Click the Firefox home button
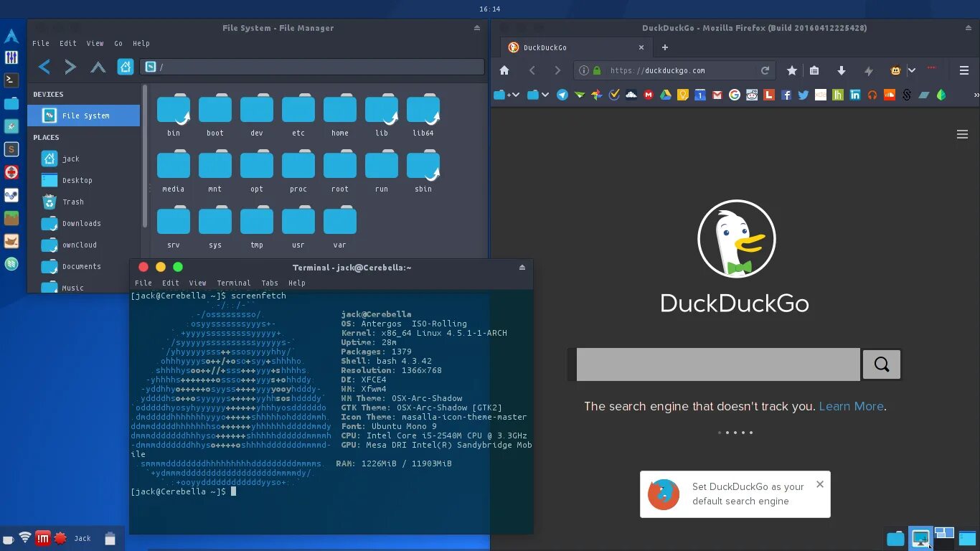 (x=504, y=70)
